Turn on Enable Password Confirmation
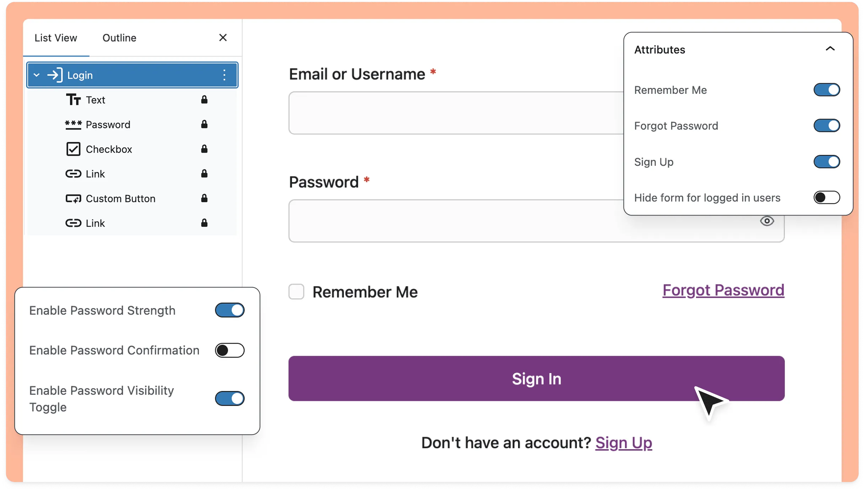This screenshot has width=868, height=489. click(x=230, y=350)
